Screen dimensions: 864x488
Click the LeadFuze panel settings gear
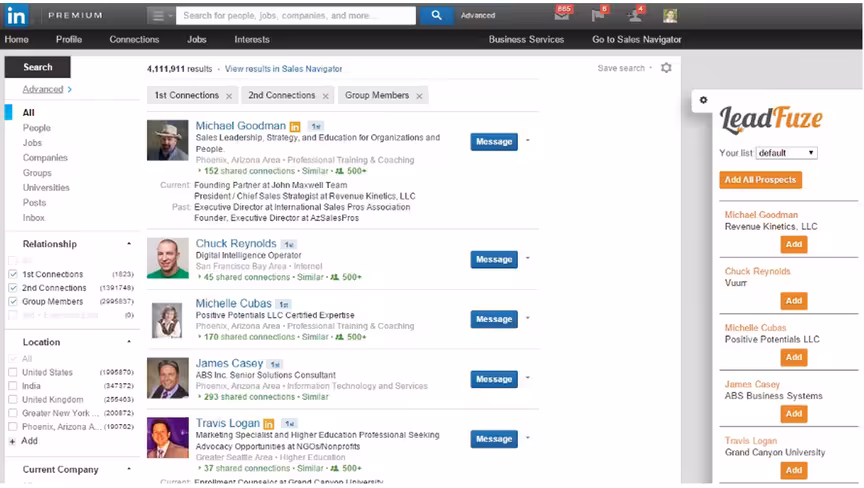[x=703, y=100]
